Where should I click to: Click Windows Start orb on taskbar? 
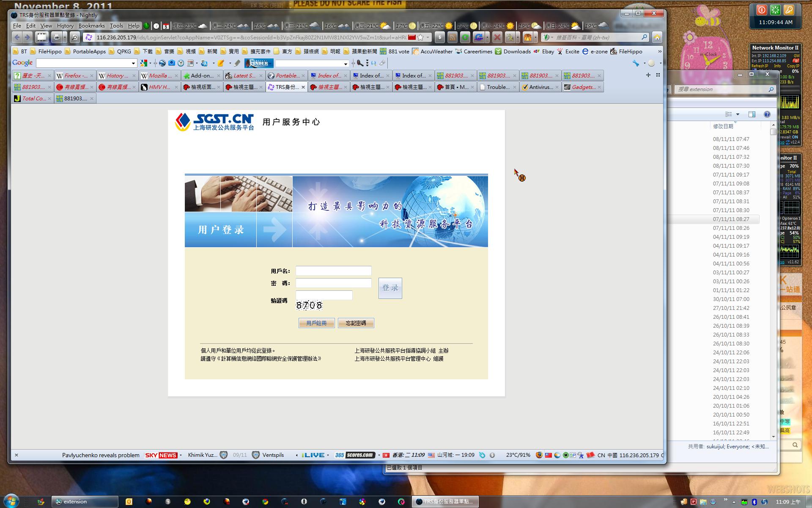(x=11, y=501)
